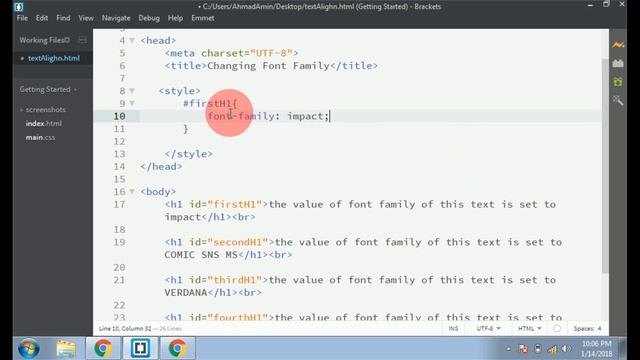Collapse the style tag fold on line 8

[132, 91]
